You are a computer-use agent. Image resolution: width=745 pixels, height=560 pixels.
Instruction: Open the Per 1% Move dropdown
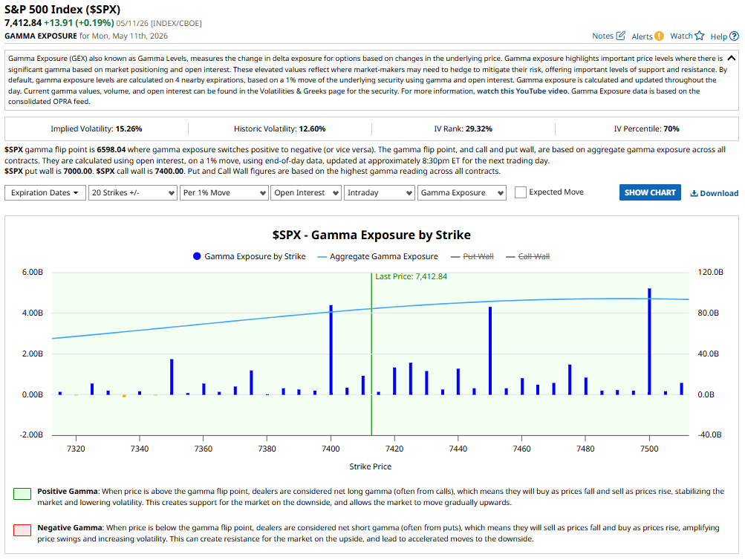point(224,192)
